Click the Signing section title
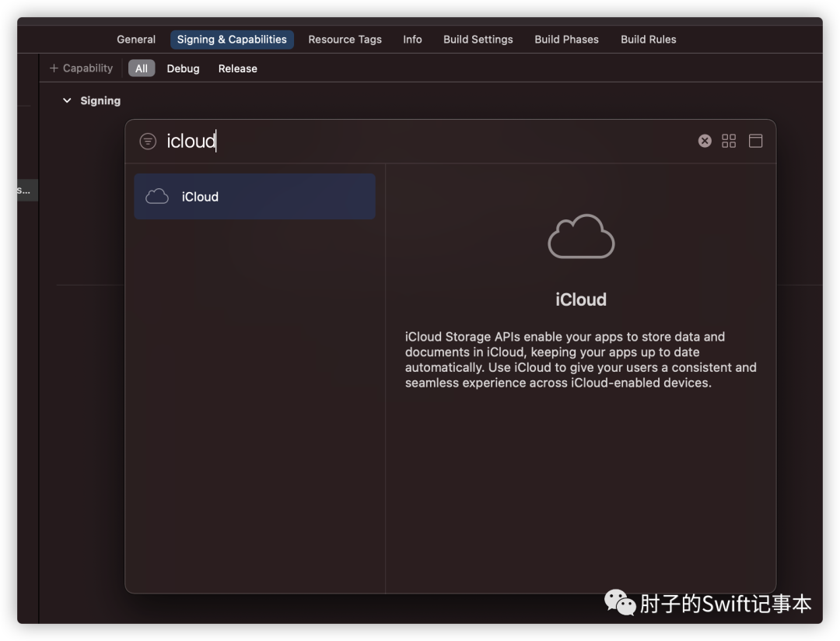 pyautogui.click(x=100, y=101)
